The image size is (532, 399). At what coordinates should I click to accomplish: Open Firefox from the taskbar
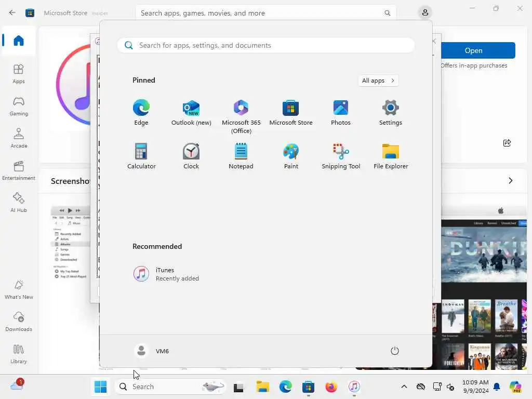[x=331, y=387]
